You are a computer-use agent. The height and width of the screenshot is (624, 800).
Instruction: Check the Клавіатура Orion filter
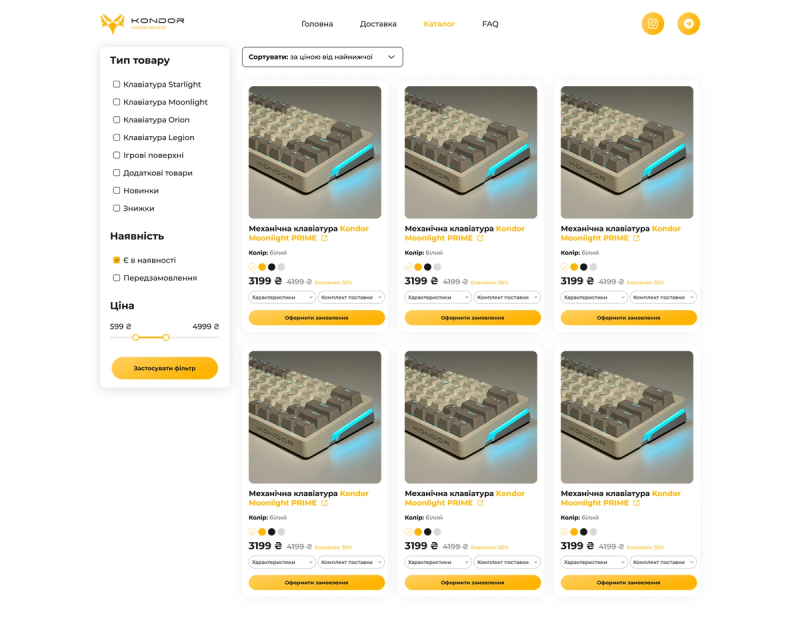(116, 119)
